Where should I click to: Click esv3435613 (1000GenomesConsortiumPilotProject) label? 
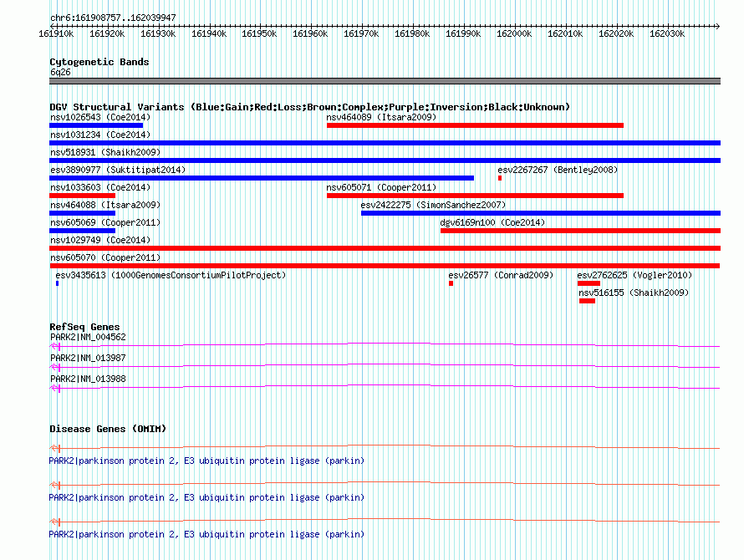pos(171,275)
